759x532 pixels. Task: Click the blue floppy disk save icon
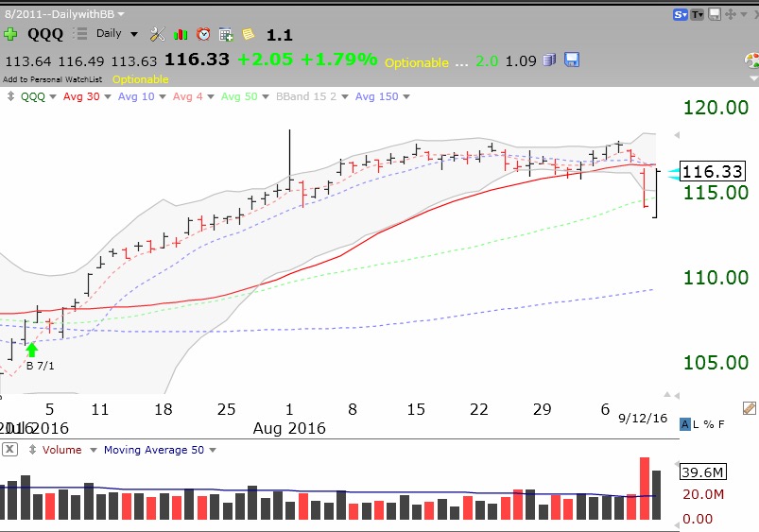tap(572, 60)
